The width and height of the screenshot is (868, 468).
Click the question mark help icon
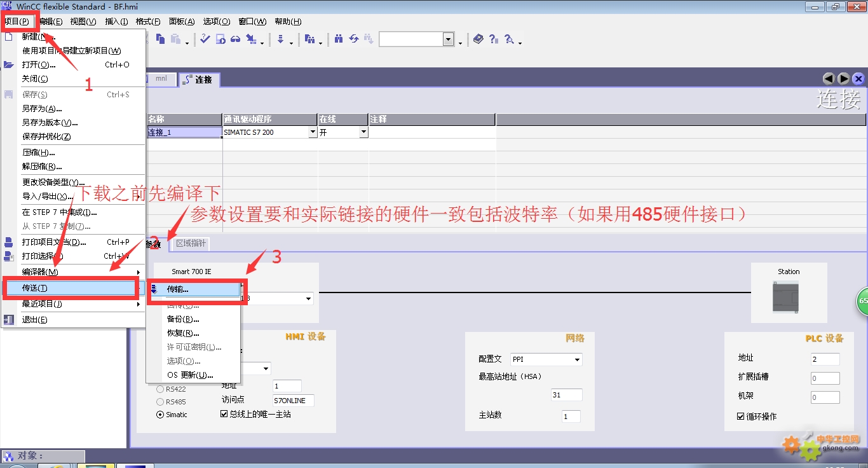tap(493, 39)
